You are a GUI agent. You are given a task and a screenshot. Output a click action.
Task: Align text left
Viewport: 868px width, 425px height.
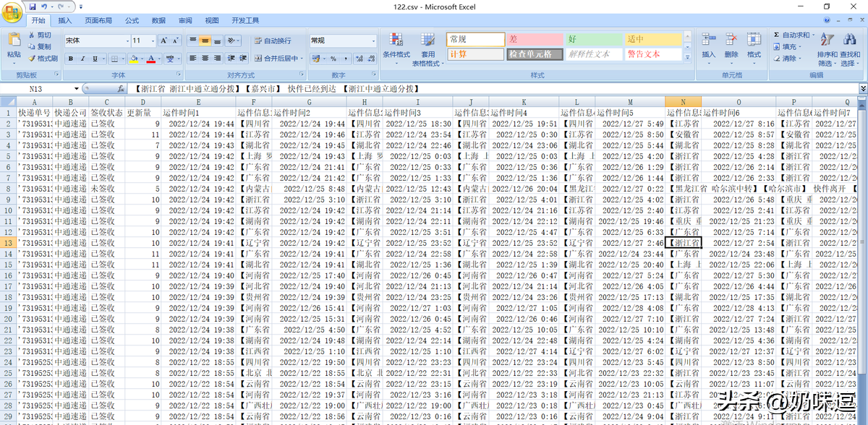(x=193, y=59)
